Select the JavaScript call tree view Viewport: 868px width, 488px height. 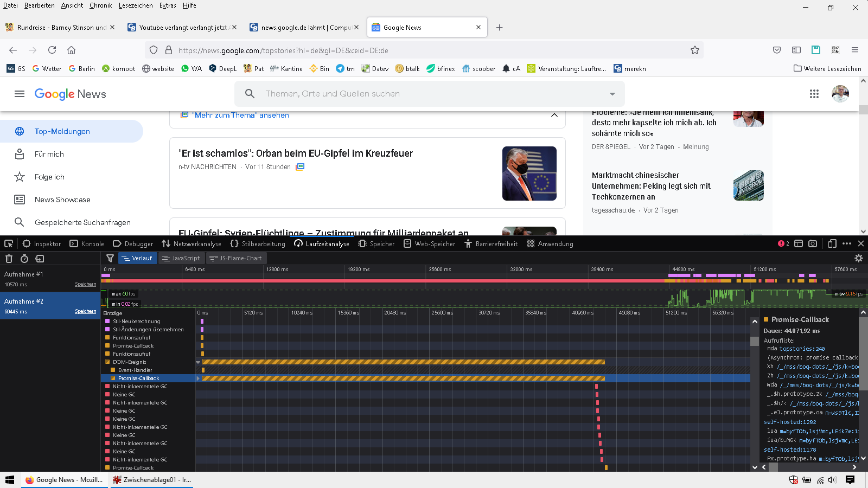tap(181, 259)
